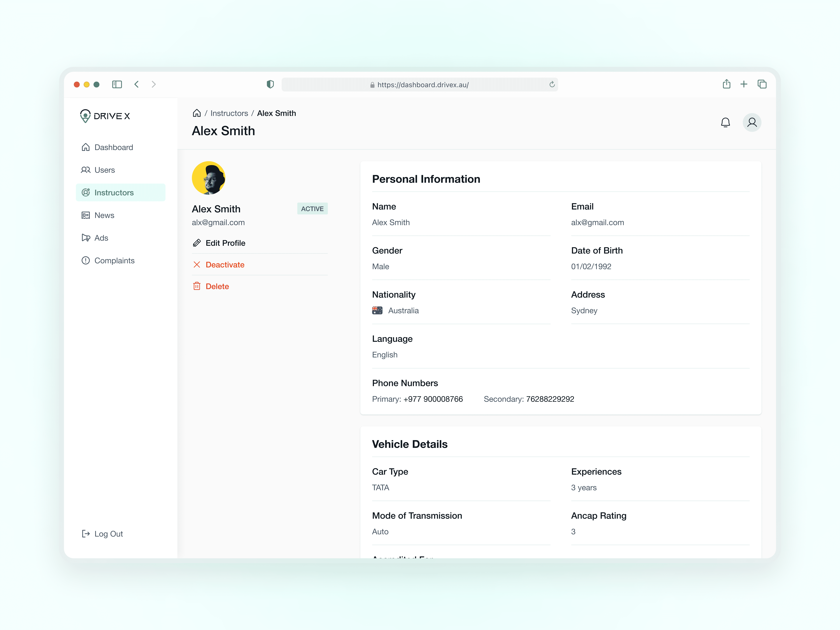Toggle the browser sidebar panel icon
840x630 pixels.
[117, 84]
